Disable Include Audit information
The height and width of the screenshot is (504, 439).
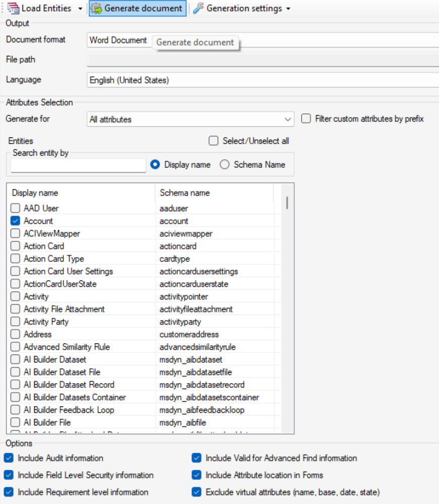point(9,458)
